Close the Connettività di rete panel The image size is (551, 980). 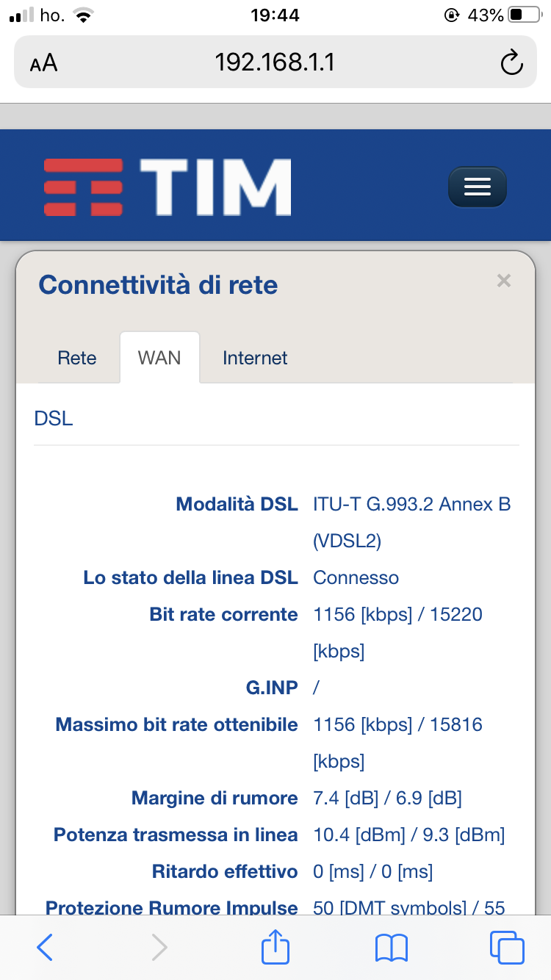click(x=503, y=280)
